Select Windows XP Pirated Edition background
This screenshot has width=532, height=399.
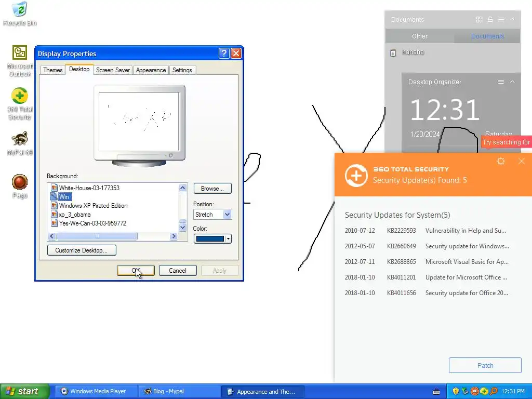pyautogui.click(x=89, y=206)
